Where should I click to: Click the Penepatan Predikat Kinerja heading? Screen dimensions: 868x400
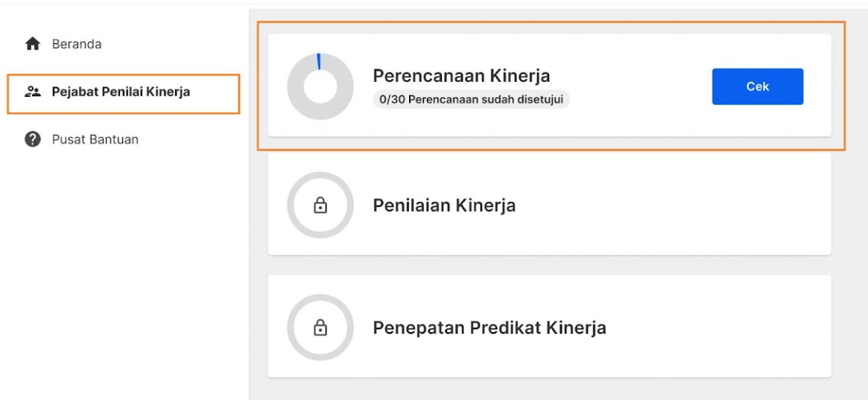[x=490, y=328]
